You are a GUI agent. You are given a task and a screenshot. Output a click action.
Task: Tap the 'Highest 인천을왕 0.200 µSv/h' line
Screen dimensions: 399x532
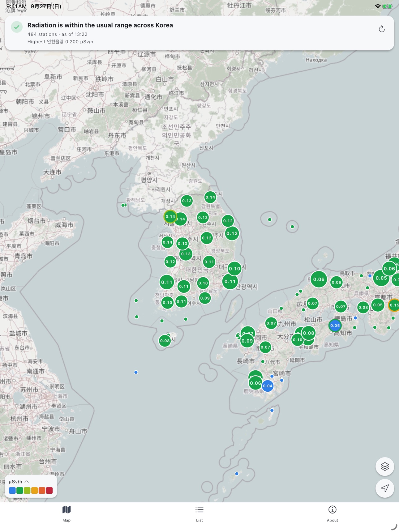(60, 42)
